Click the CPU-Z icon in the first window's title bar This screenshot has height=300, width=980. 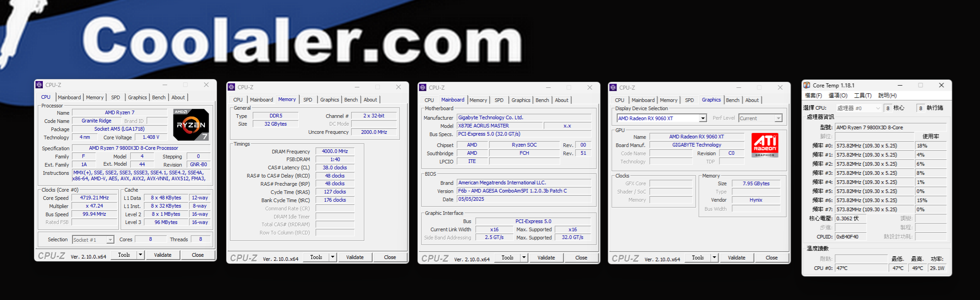[39, 85]
